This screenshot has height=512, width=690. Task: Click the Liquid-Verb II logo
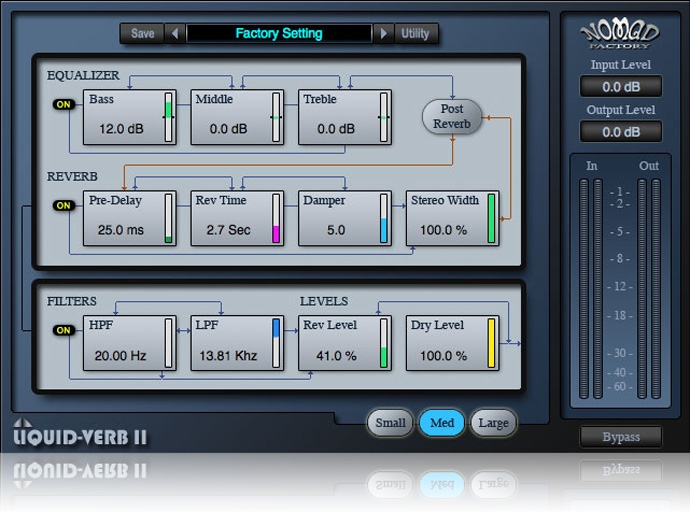(80, 433)
